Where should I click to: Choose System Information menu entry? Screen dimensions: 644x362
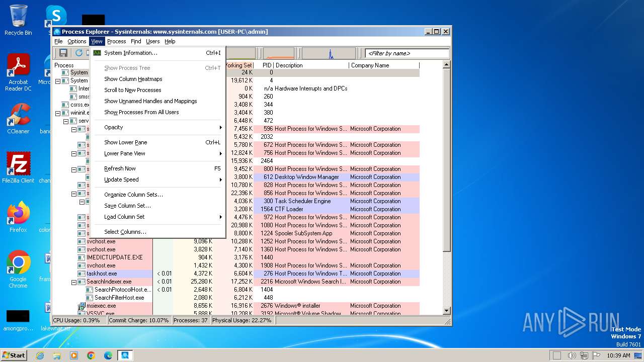point(157,53)
